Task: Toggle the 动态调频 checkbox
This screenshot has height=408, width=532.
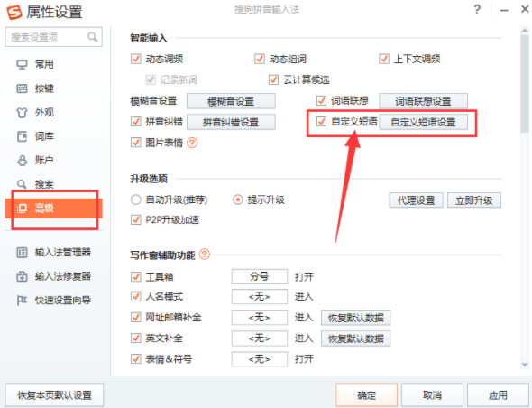Action: pos(136,59)
